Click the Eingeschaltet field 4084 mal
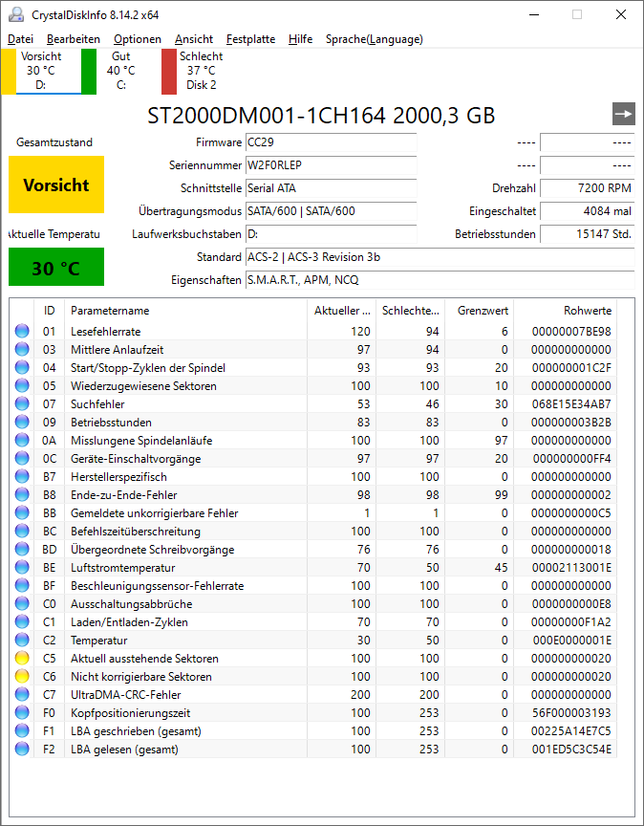 (x=588, y=211)
